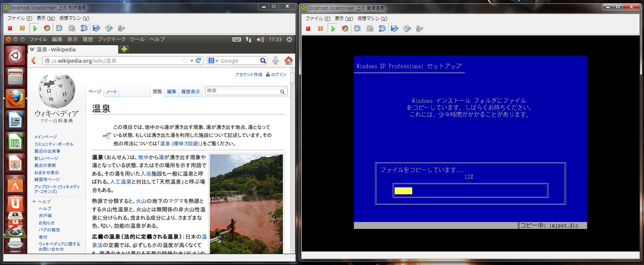Collapse the ヘルプ section triangle in Wikipedia sidebar
This screenshot has height=265, width=644.
(34, 202)
